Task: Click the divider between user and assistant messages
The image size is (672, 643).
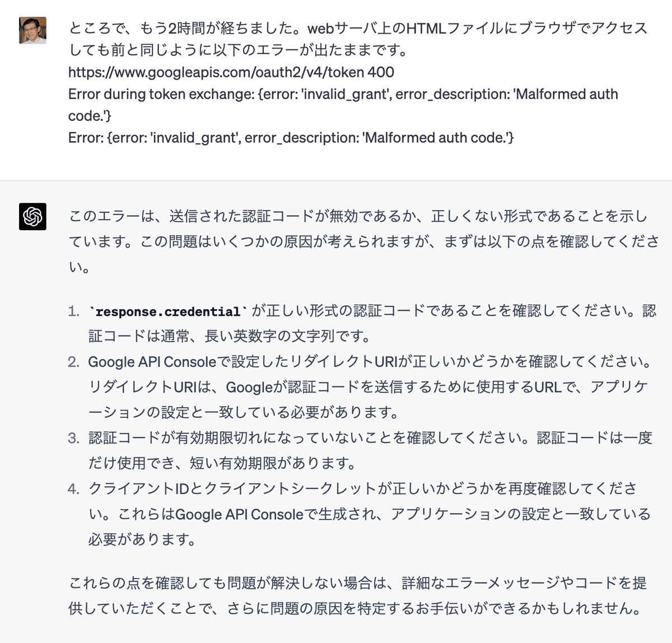Action: [x=336, y=180]
